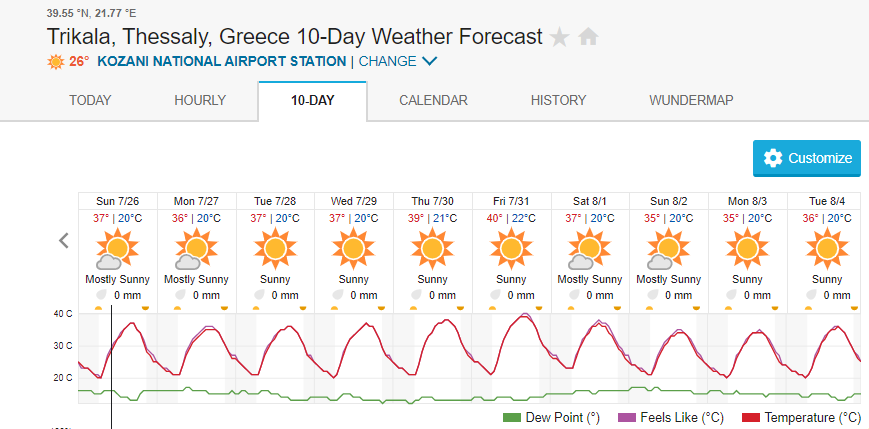Open the CALENDAR tab
The width and height of the screenshot is (869, 429).
click(433, 100)
